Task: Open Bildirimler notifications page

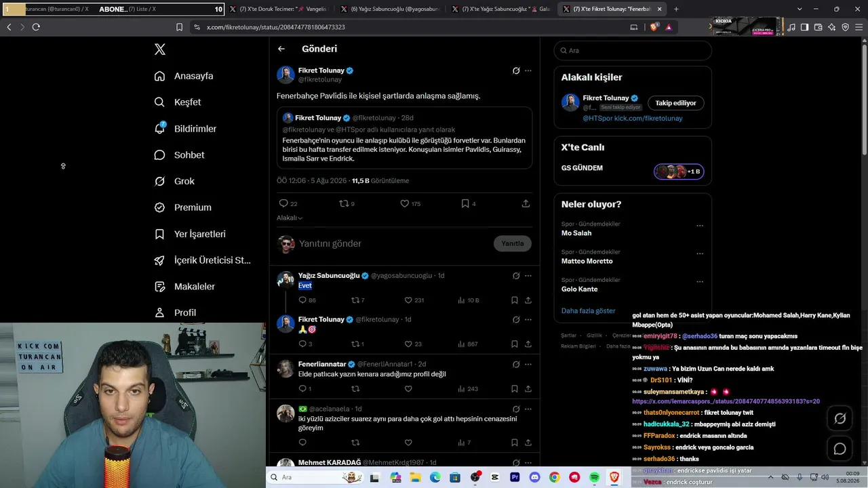Action: (x=185, y=129)
